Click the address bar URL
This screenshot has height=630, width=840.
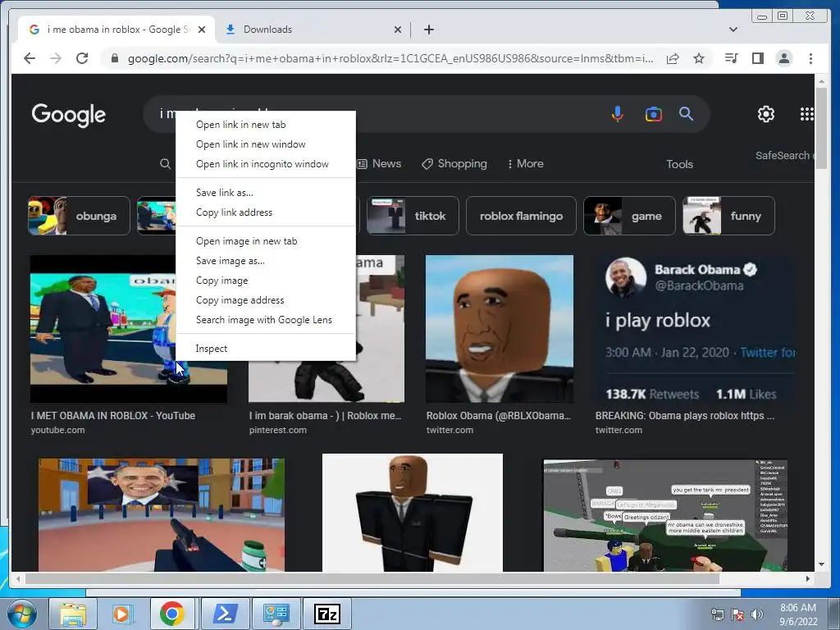tap(390, 58)
